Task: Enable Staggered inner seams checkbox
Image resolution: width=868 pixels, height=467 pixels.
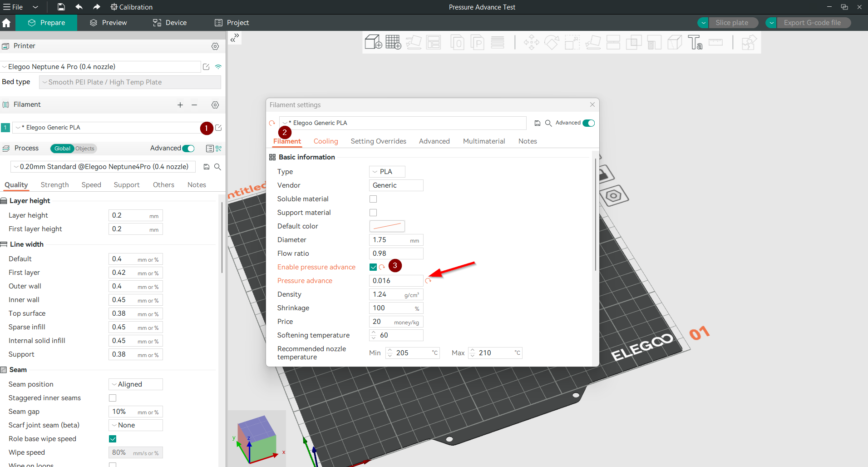Action: [x=113, y=398]
